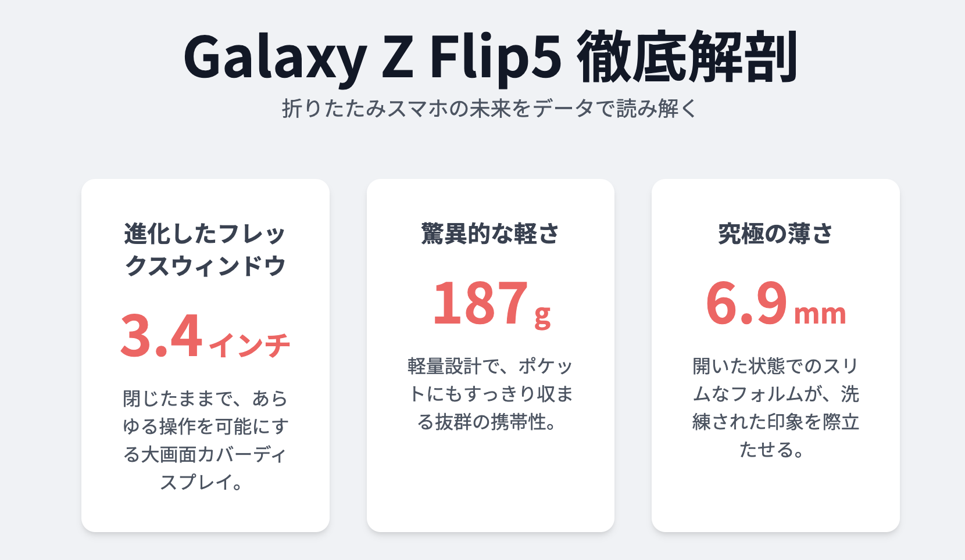Click the Galaxy Z Flip5 徹底解剖 main title

tap(491, 57)
